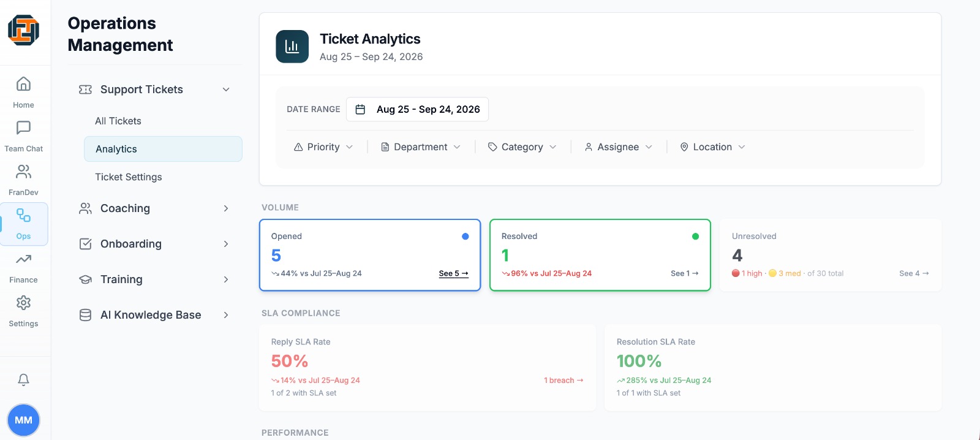
Task: Open the Assignee filter dropdown
Action: pyautogui.click(x=619, y=147)
